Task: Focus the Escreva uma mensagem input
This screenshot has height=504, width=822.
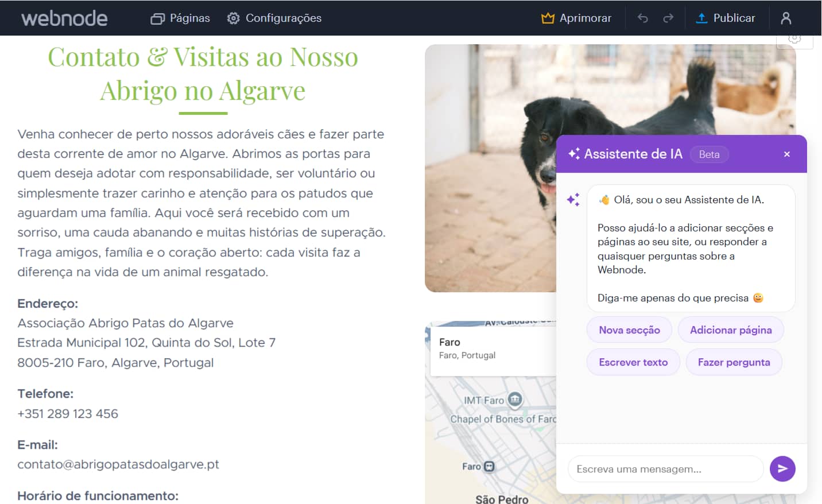Action: (x=665, y=469)
